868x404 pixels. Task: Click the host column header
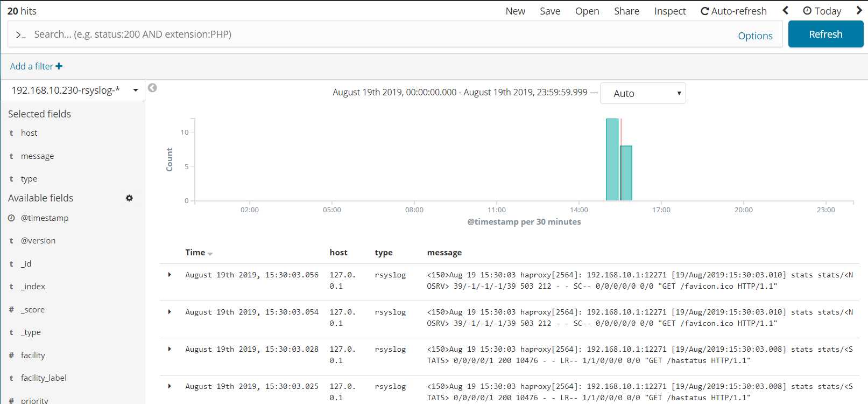point(338,252)
